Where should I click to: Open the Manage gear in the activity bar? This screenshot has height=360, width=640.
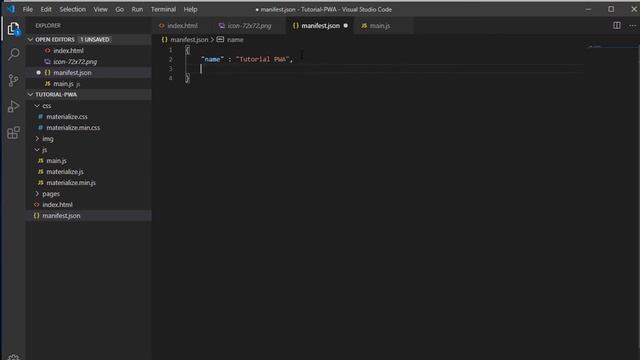(13, 357)
